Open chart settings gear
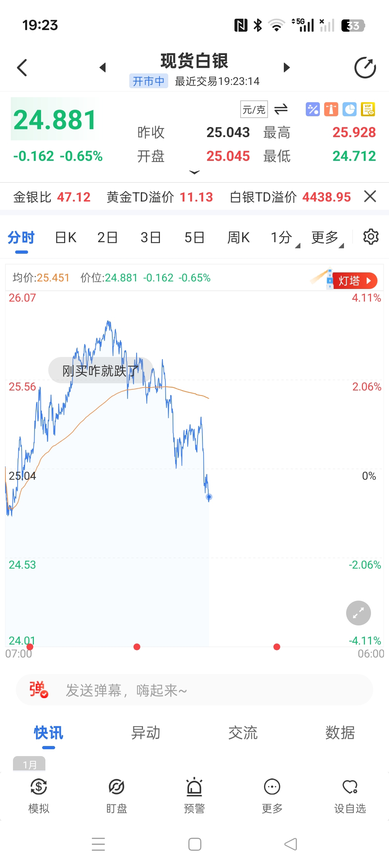The height and width of the screenshot is (868, 389). (x=371, y=237)
